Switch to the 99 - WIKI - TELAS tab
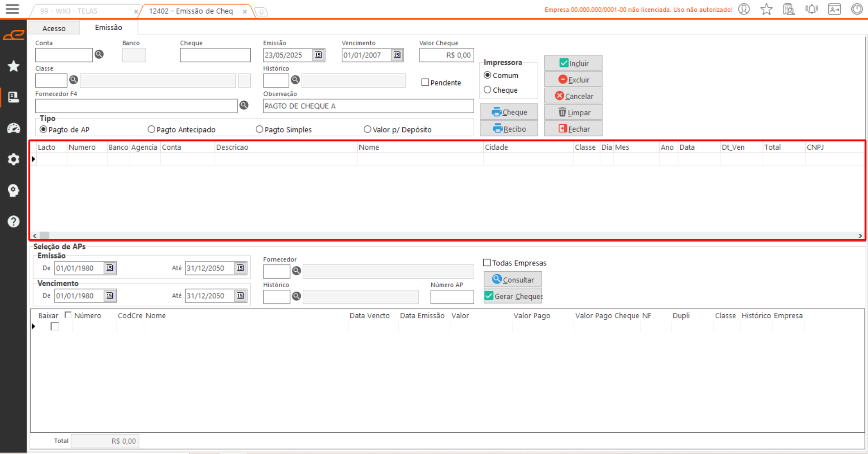Image resolution: width=868 pixels, height=454 pixels. tap(69, 11)
